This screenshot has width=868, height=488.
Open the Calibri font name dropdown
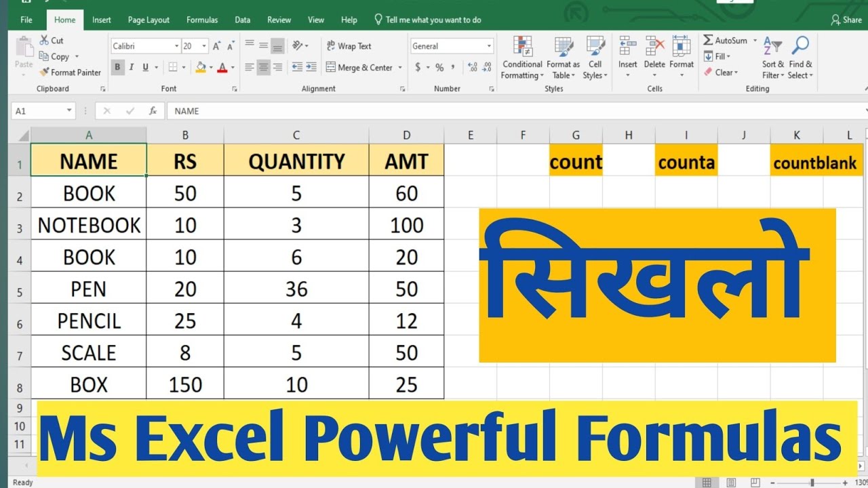[176, 46]
